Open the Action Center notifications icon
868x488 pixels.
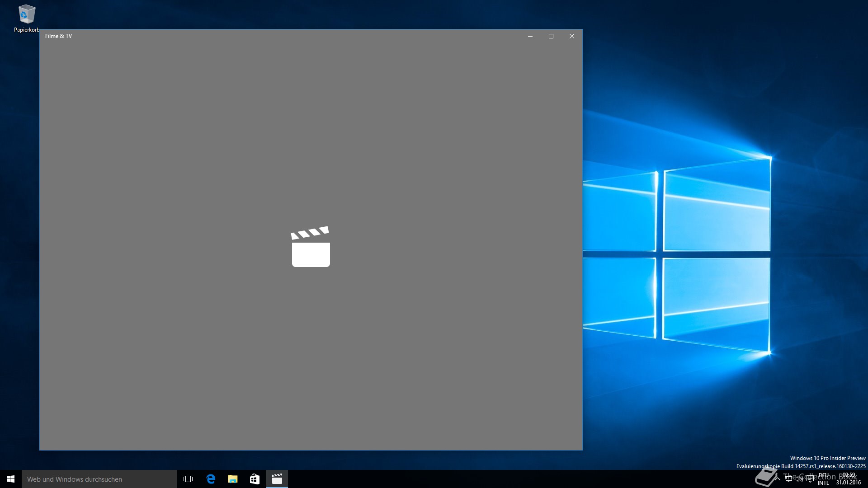(x=810, y=479)
